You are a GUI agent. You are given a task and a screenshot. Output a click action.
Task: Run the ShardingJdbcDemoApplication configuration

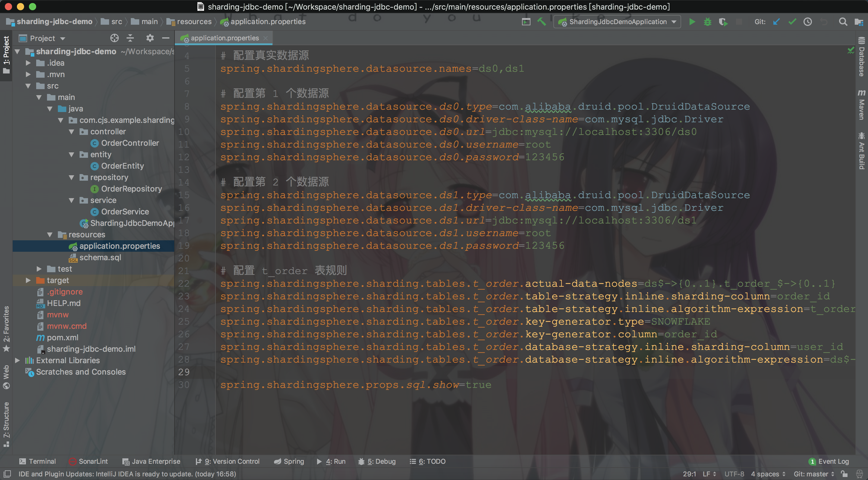[x=692, y=22]
